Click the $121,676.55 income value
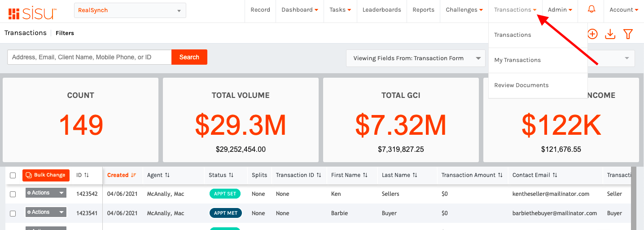Image resolution: width=644 pixels, height=230 pixels. [561, 149]
